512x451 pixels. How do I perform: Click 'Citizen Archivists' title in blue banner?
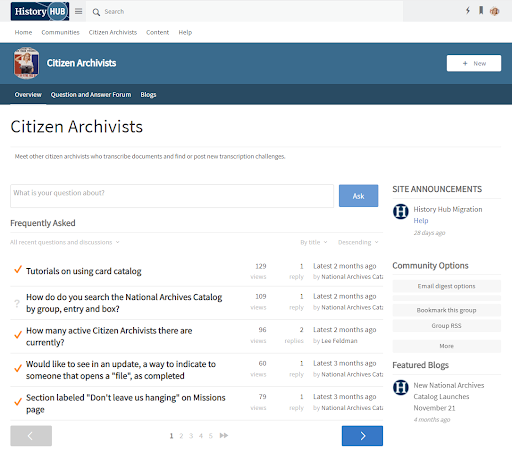tap(81, 63)
